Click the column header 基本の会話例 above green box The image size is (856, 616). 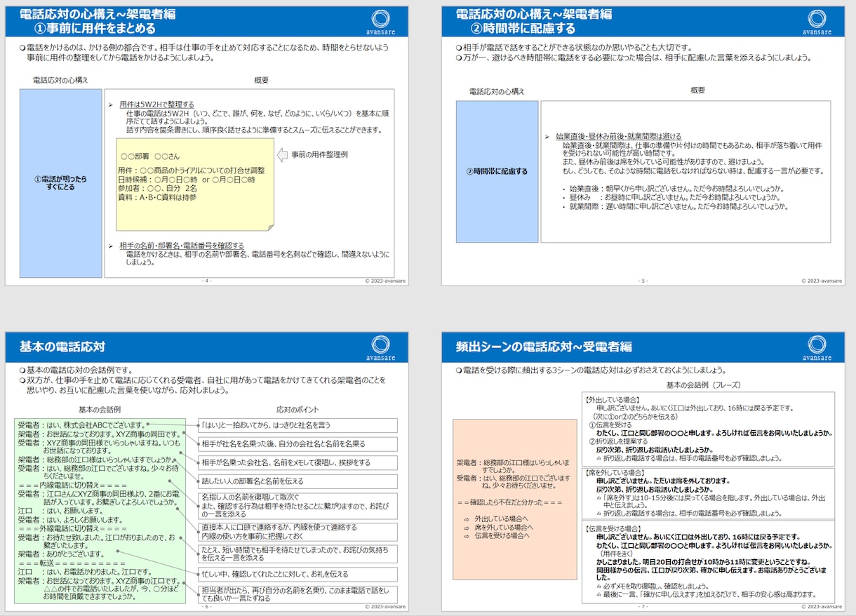(100, 410)
